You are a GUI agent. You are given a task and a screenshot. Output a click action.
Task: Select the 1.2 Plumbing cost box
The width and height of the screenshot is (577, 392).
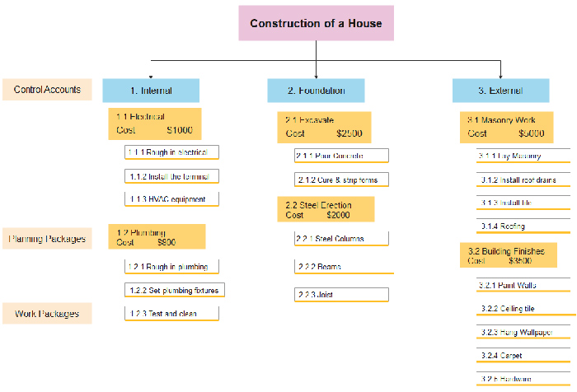coord(157,237)
